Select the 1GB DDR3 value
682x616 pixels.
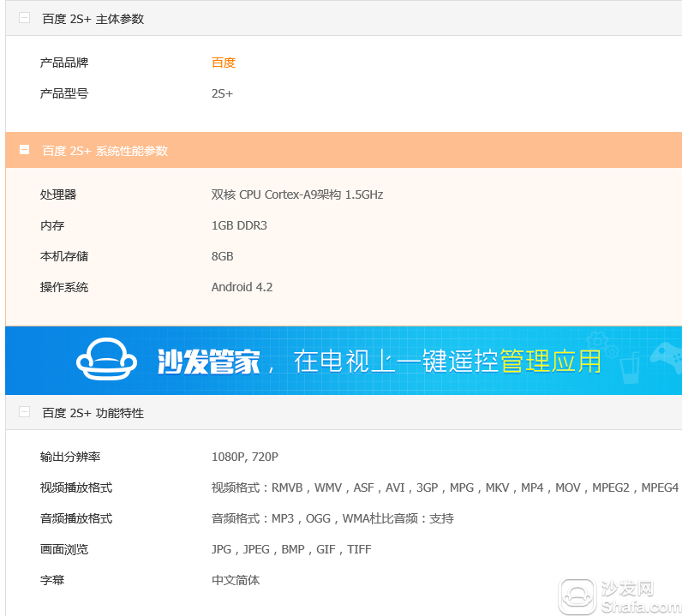[x=239, y=225]
